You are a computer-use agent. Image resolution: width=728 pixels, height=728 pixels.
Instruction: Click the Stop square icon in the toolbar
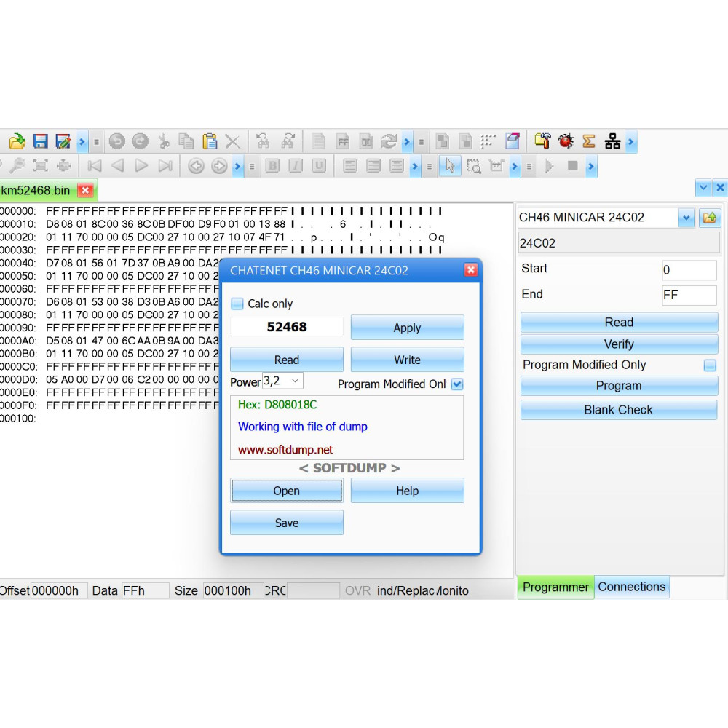coord(572,166)
